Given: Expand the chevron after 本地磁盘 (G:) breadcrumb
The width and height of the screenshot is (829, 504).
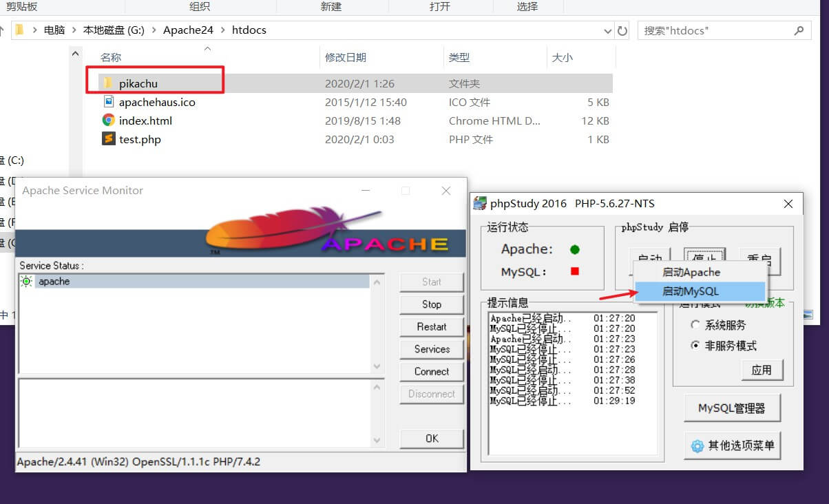Looking at the screenshot, I should 154,30.
